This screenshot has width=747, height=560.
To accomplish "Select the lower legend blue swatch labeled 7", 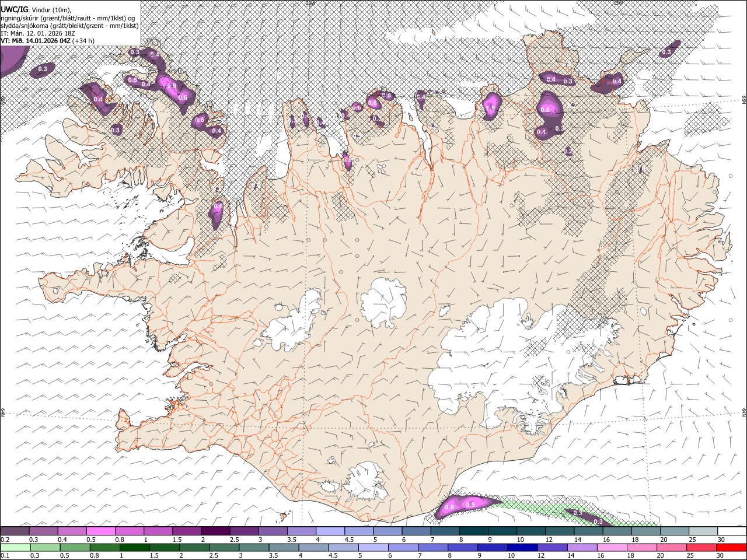I will click(x=432, y=548).
